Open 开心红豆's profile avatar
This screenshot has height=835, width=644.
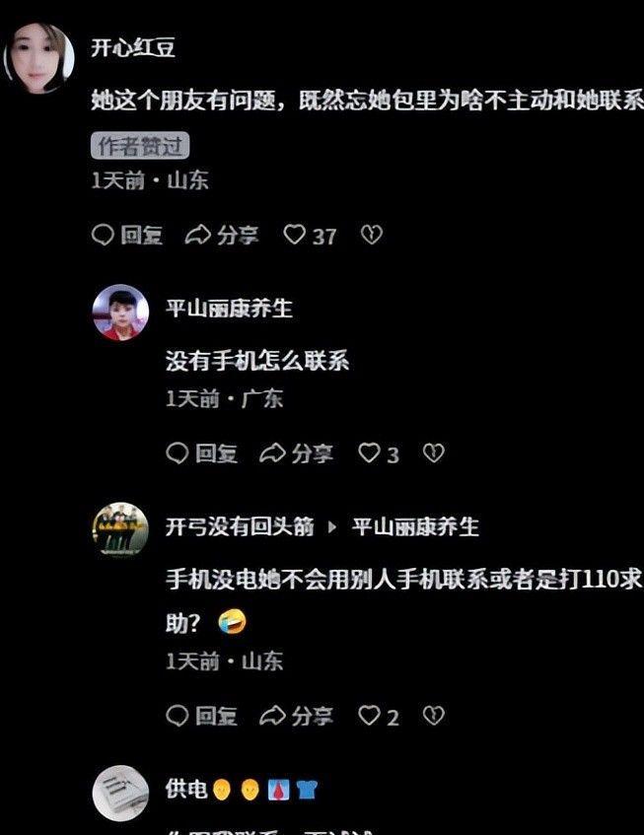click(x=38, y=57)
